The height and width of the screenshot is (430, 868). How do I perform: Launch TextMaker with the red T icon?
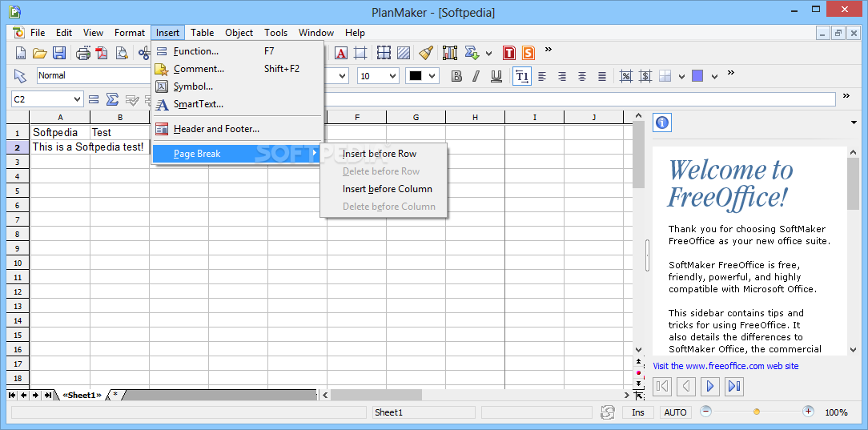pos(509,53)
